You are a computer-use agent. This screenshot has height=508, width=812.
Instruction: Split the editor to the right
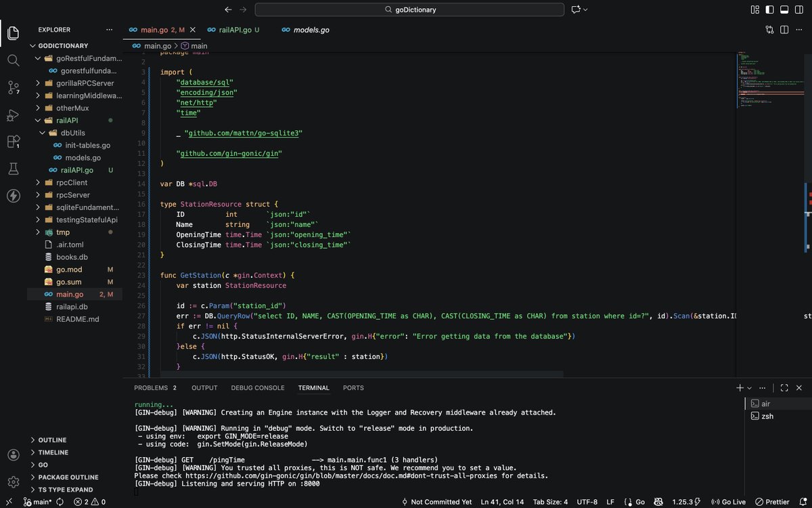[785, 30]
